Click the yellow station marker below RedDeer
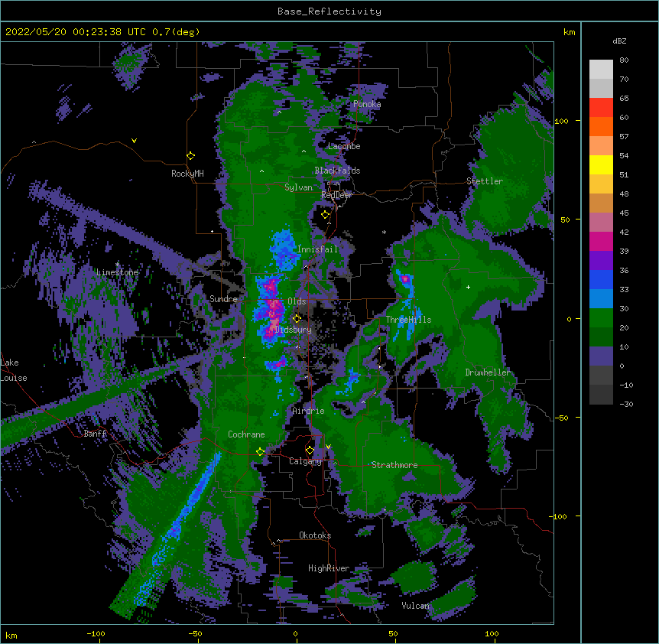Viewport: 659px width, 644px height. [x=325, y=215]
